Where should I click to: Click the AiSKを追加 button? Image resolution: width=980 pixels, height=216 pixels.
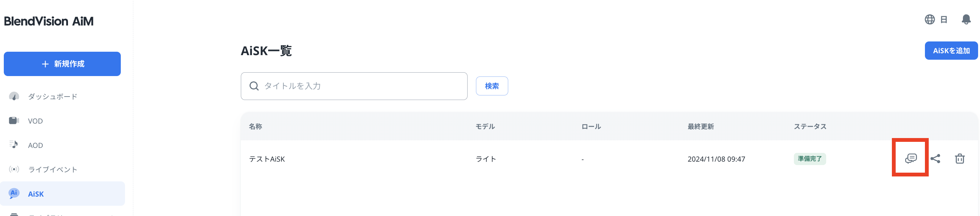pos(951,51)
